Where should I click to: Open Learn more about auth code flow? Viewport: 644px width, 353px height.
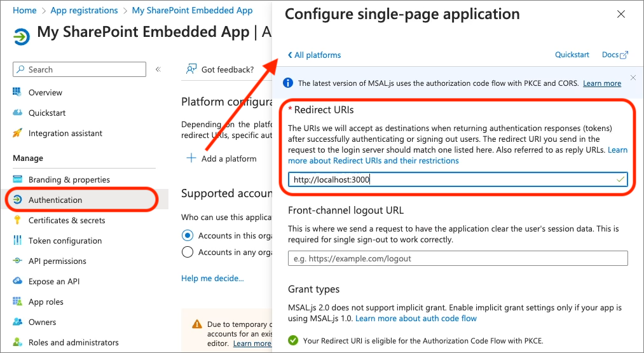pyautogui.click(x=416, y=319)
